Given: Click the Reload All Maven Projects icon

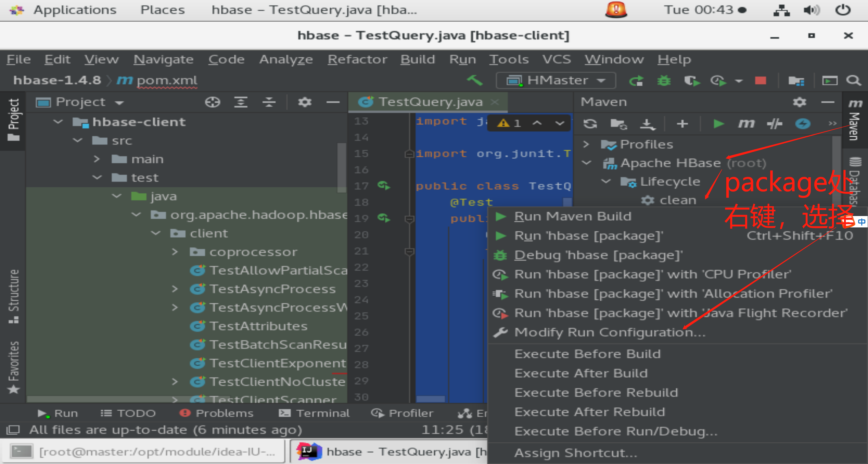Looking at the screenshot, I should 590,124.
